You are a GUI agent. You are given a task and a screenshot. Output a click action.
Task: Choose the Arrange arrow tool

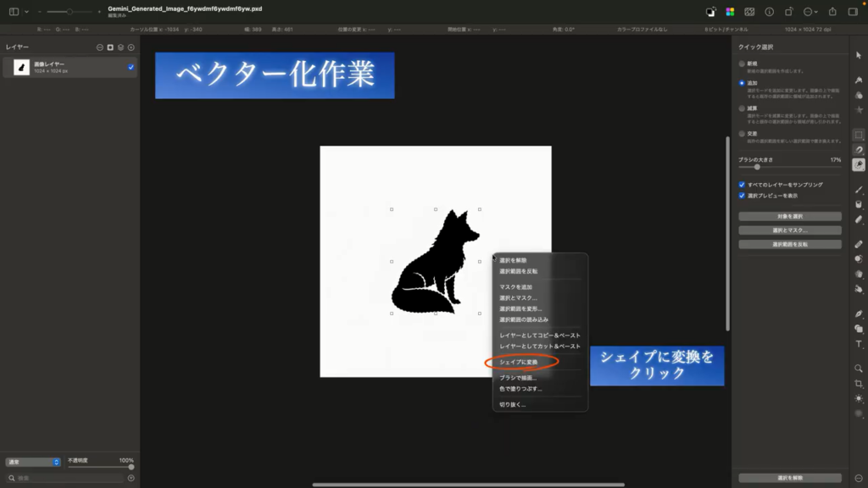coord(859,55)
